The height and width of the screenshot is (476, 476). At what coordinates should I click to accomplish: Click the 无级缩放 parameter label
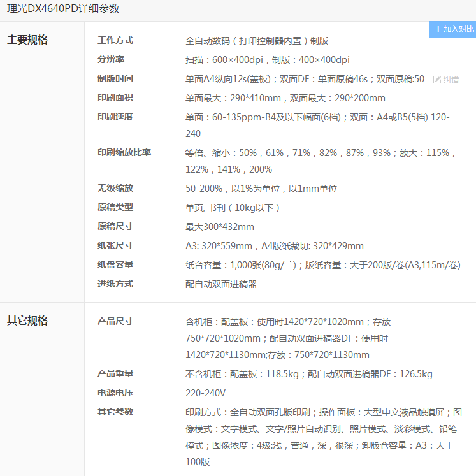click(x=115, y=188)
